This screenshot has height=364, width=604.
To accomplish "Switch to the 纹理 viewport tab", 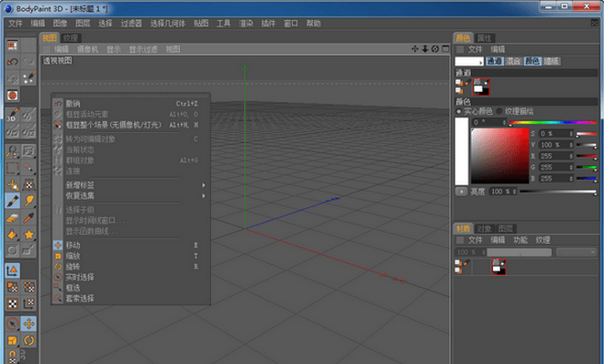I will tap(71, 39).
